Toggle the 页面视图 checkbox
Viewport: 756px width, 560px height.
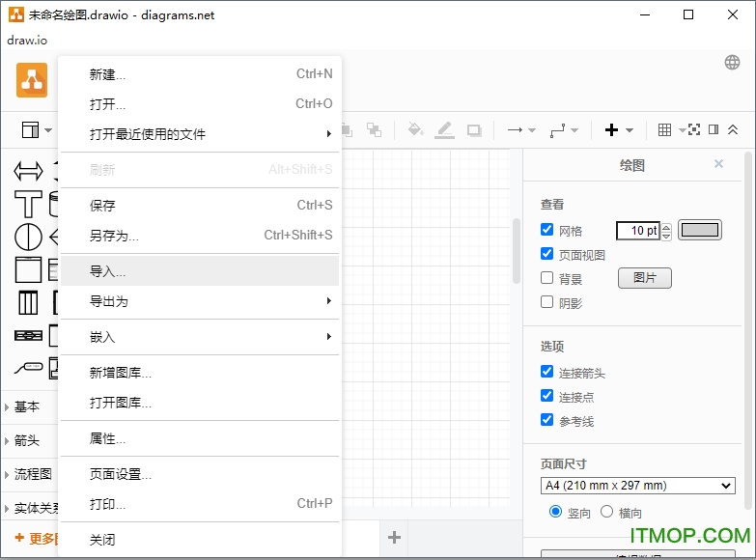click(546, 254)
